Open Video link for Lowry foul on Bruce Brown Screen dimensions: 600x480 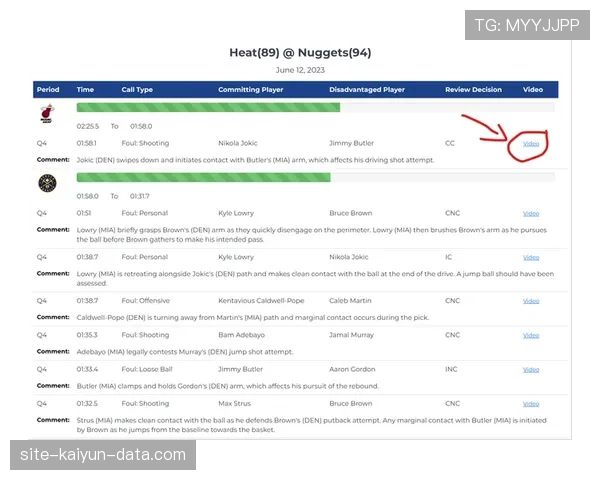pyautogui.click(x=530, y=213)
